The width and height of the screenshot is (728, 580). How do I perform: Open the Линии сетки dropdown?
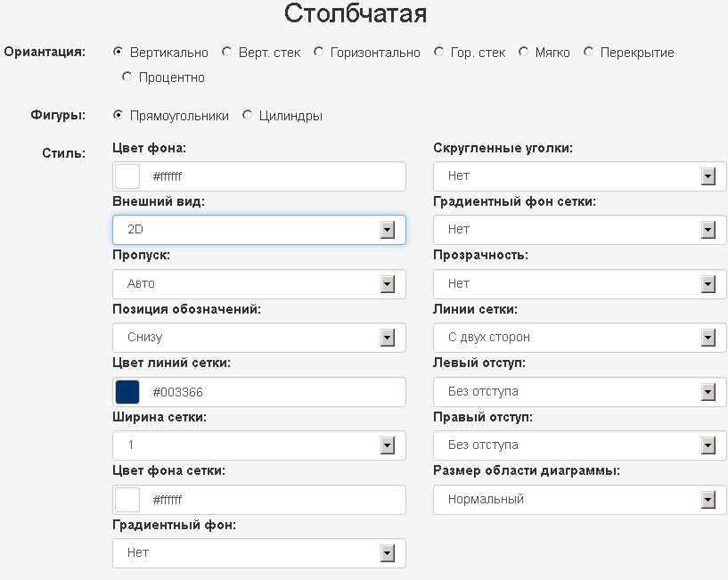tap(579, 338)
